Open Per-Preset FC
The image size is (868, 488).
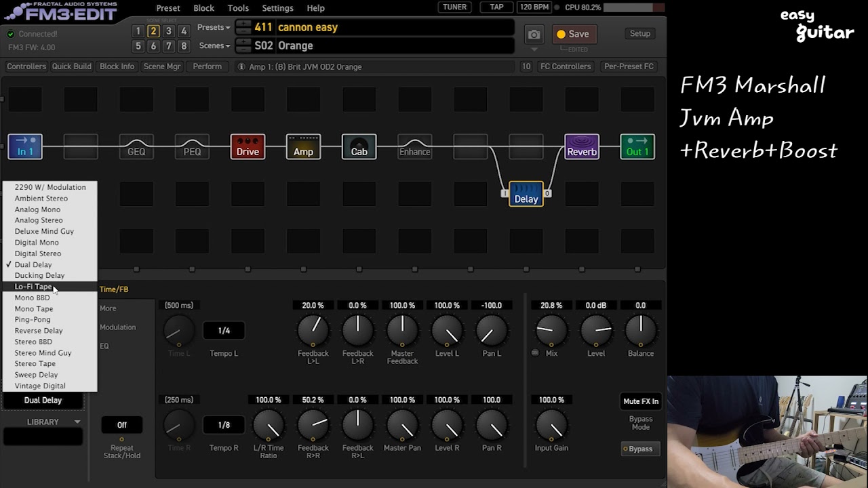[x=629, y=66]
